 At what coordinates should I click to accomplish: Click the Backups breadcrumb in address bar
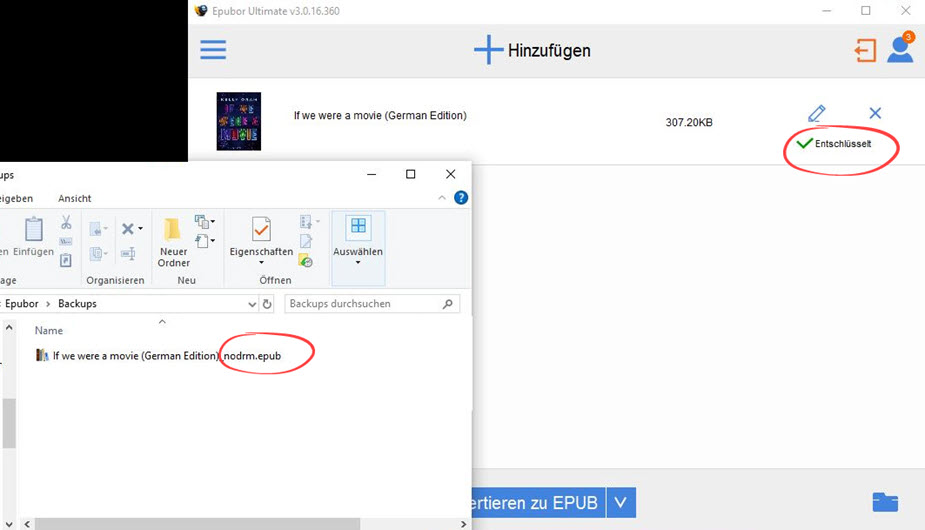point(77,303)
